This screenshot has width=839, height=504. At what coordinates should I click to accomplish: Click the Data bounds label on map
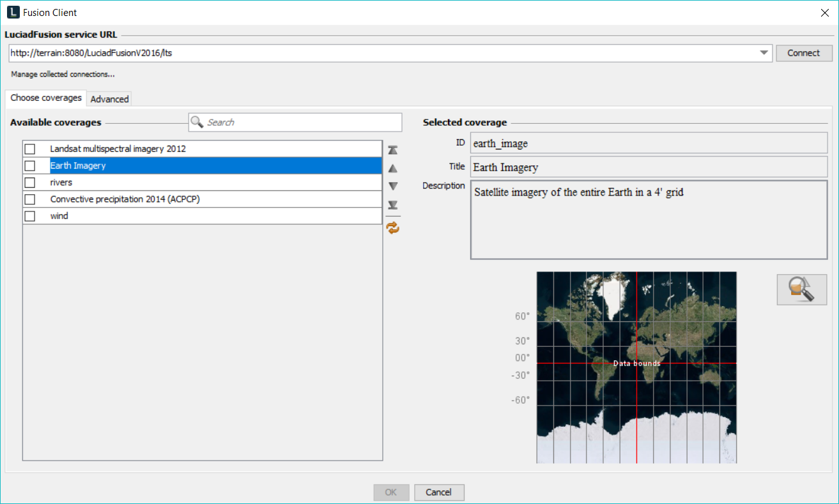[636, 363]
